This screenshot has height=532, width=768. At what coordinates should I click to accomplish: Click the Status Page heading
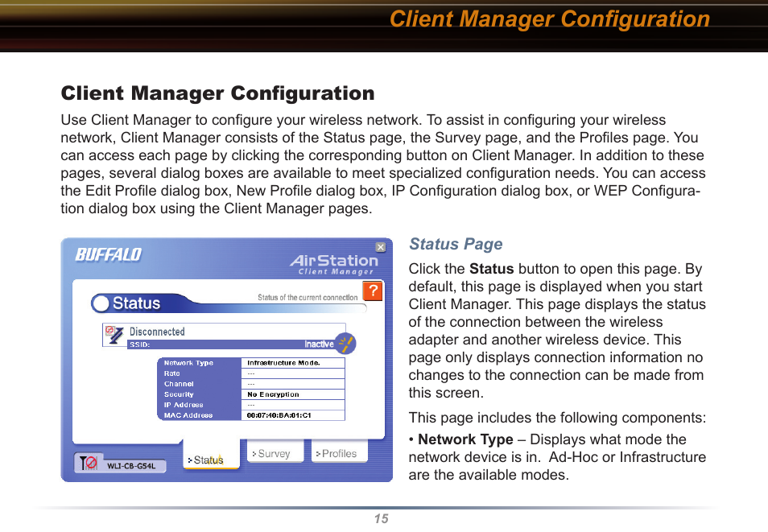tap(456, 244)
